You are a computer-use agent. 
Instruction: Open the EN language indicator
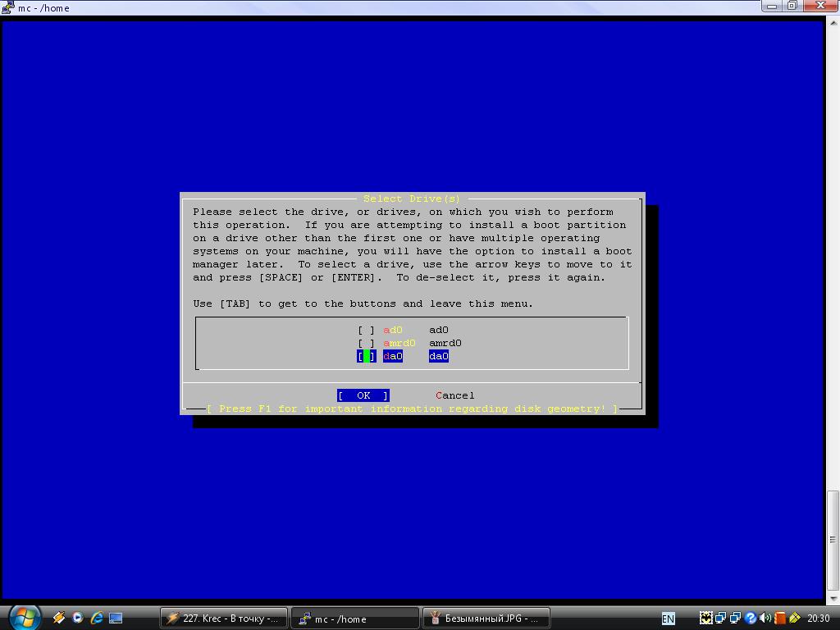click(669, 619)
